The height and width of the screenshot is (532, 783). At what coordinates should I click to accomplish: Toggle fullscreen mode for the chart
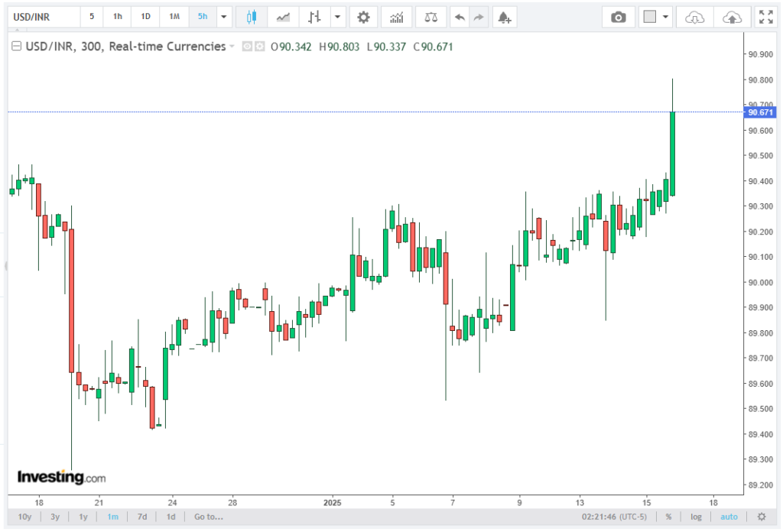765,17
